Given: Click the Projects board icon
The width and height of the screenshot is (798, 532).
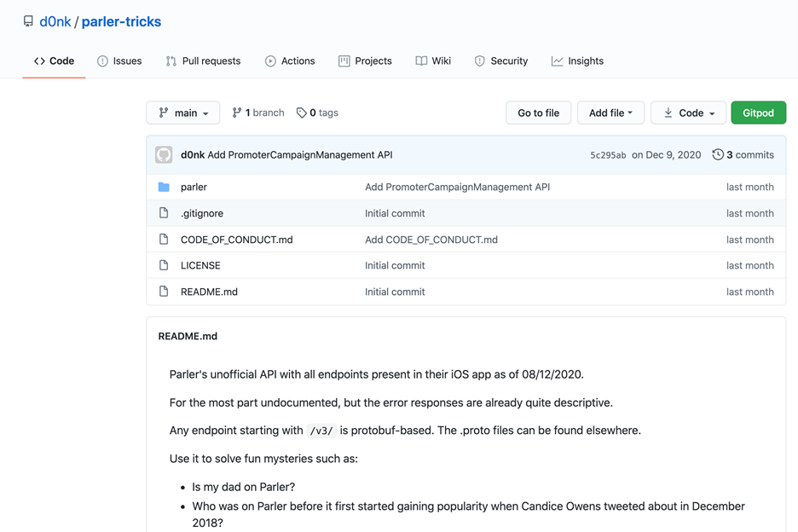Looking at the screenshot, I should 344,61.
